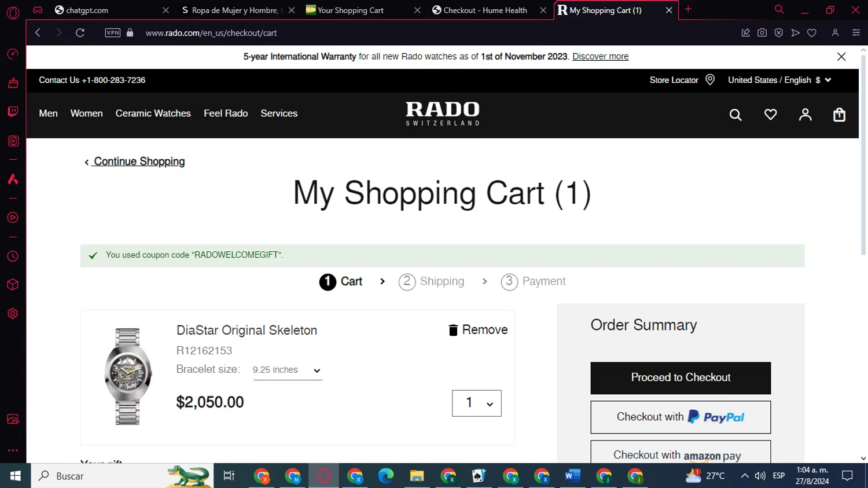Switch to the chatgpt.com tab

[x=111, y=10]
